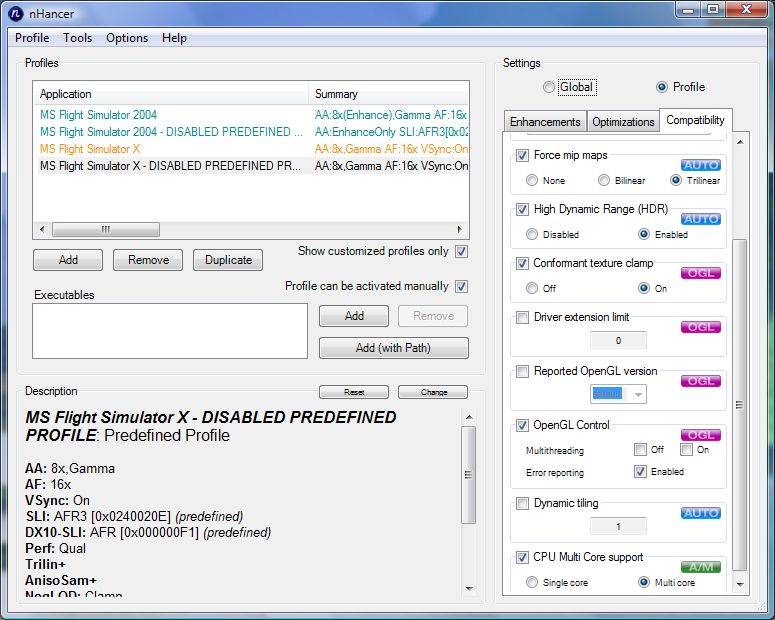The image size is (775, 620).
Task: Click the AUTO badge for High Dynamic Range
Action: tap(701, 218)
